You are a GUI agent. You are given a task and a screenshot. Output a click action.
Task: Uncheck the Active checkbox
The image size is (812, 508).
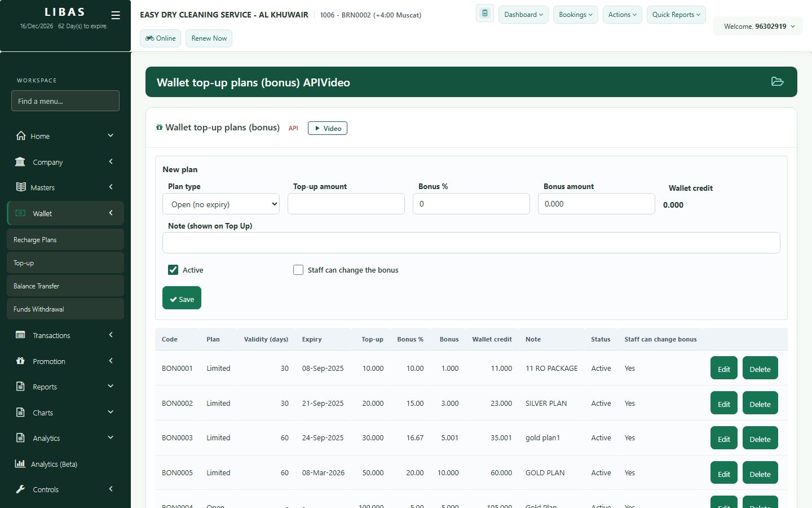tap(173, 270)
